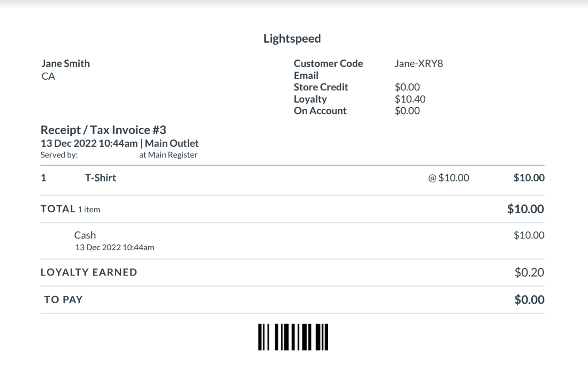
Task: Click the Receipt / Tax Invoice #3 heading
Action: coord(104,130)
